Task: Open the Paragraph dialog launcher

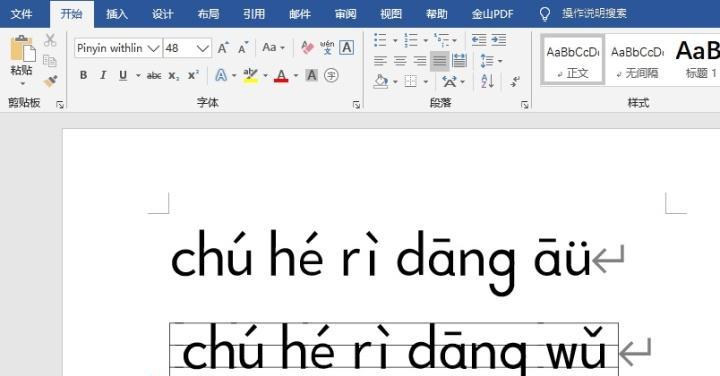Action: tap(524, 105)
